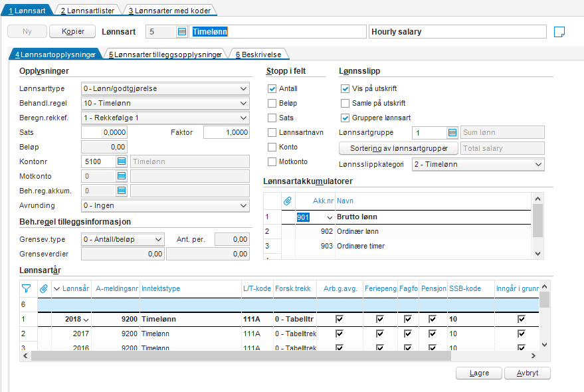The image size is (584, 392).
Task: Click the Hourly salary name field
Action: click(457, 32)
